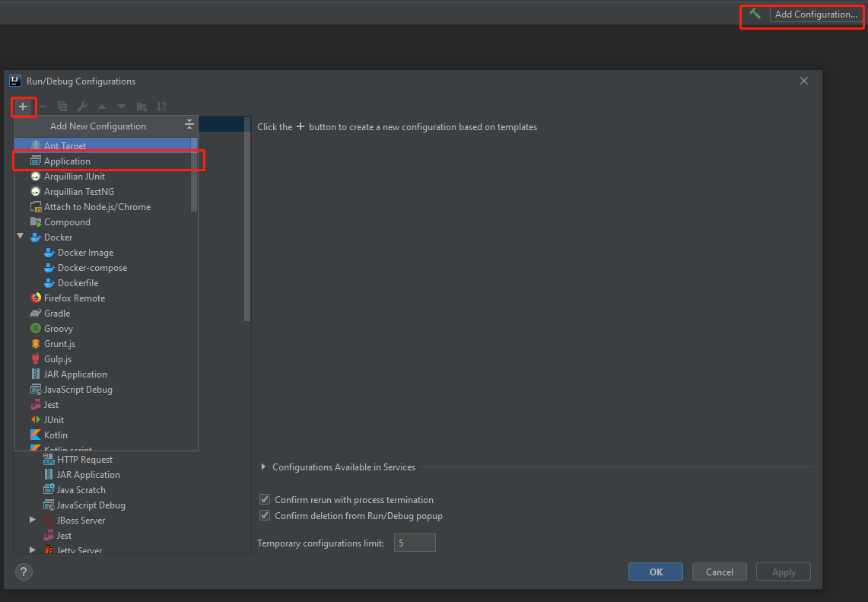Click the copy configuration icon
This screenshot has height=602, width=868.
click(x=62, y=107)
